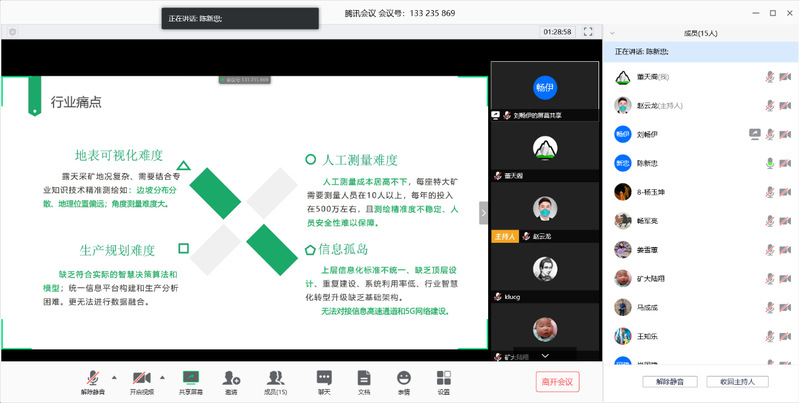Collapse the video thumbnail sidebar arrow
The height and width of the screenshot is (403, 799).
coord(484,212)
